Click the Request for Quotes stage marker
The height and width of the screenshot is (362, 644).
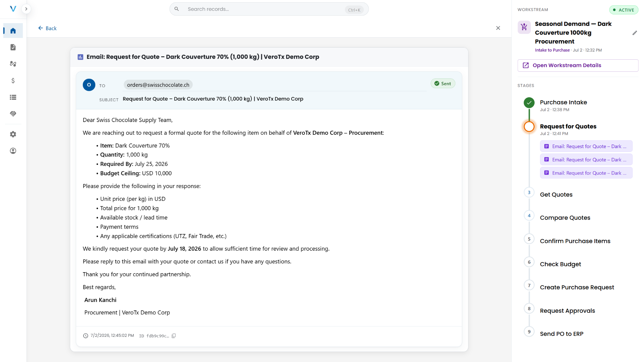[529, 127]
